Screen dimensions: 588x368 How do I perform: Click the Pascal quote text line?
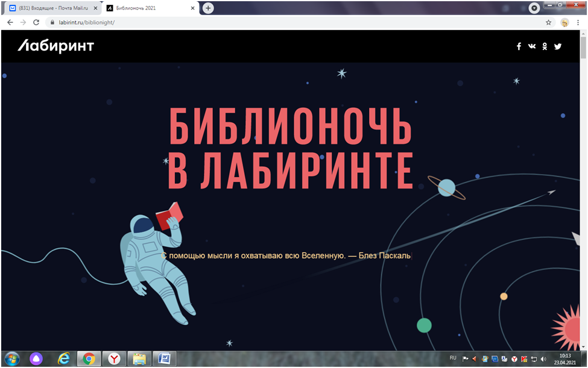(x=286, y=256)
